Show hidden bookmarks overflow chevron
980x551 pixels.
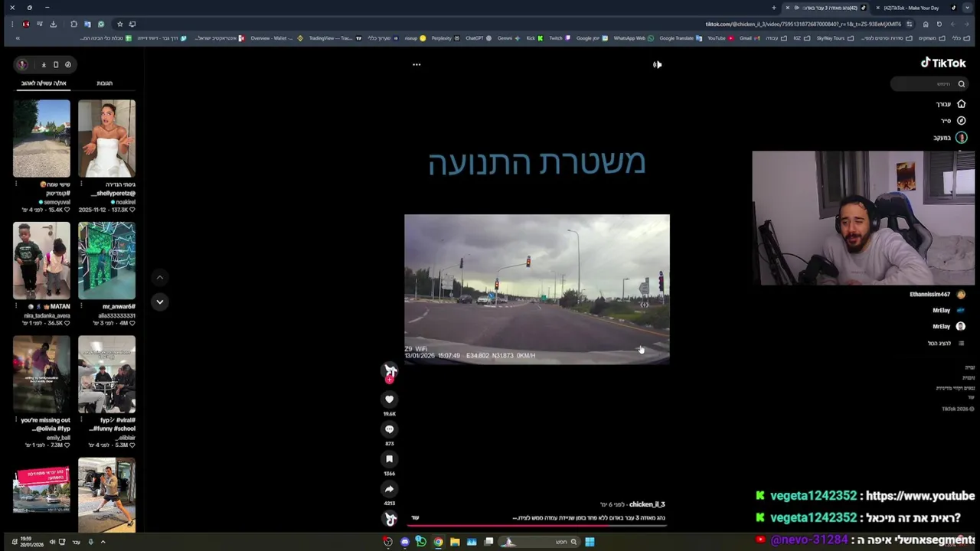[x=17, y=38]
